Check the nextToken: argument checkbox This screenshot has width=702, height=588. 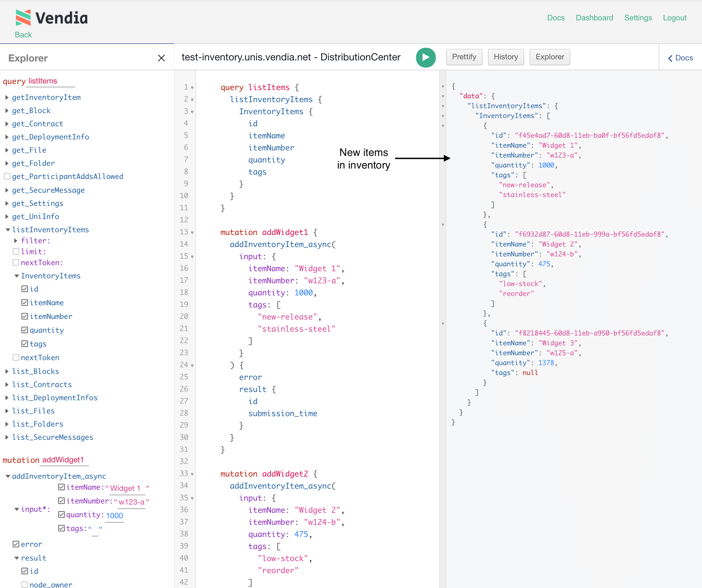16,262
